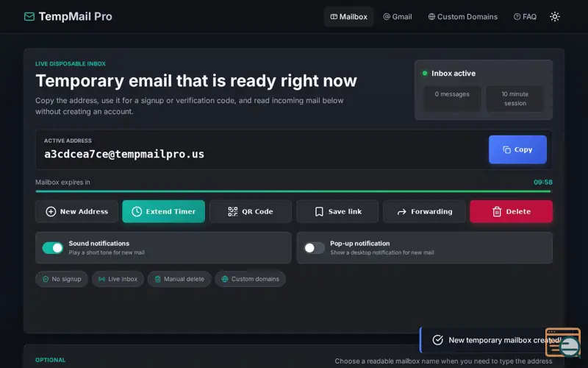Click the mailbox expiry progress bar
Image resolution: width=588 pixels, height=368 pixels.
pos(293,191)
